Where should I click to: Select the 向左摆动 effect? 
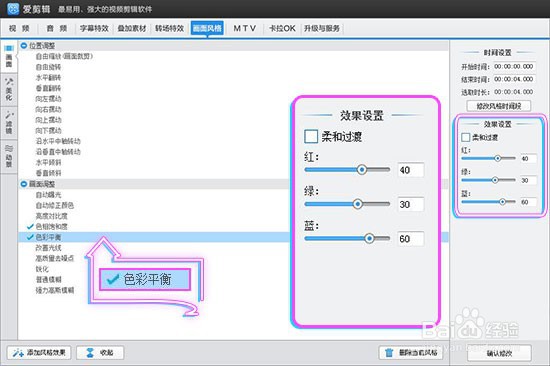pos(48,99)
